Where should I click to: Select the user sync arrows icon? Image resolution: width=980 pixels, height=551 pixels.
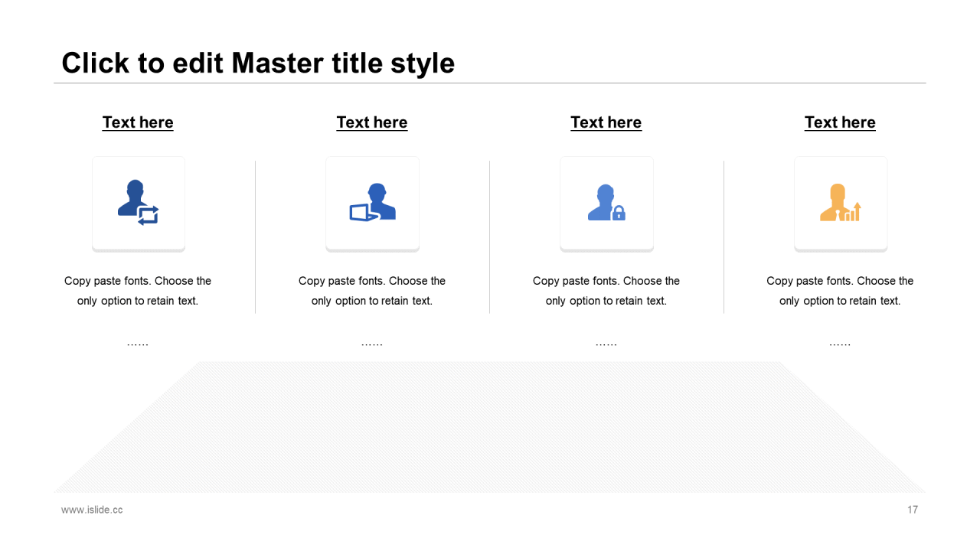click(138, 202)
